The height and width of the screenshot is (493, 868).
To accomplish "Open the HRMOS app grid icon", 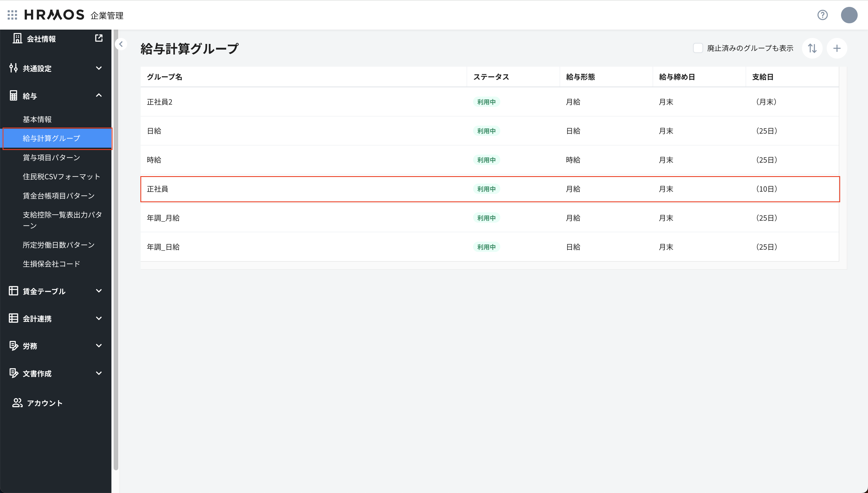I will click(x=12, y=15).
